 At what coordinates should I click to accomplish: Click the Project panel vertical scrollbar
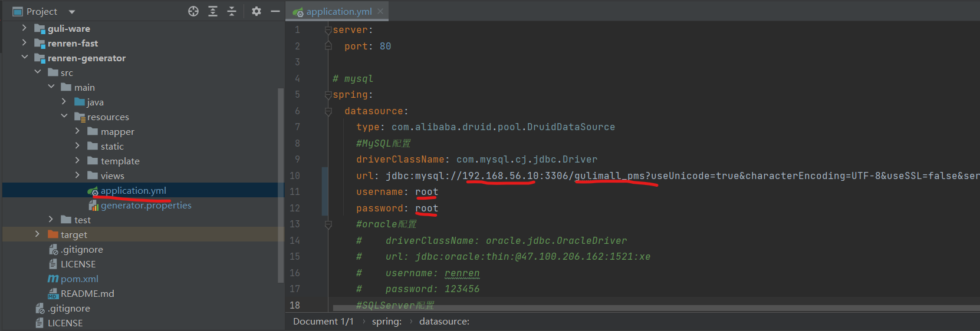pos(281,186)
